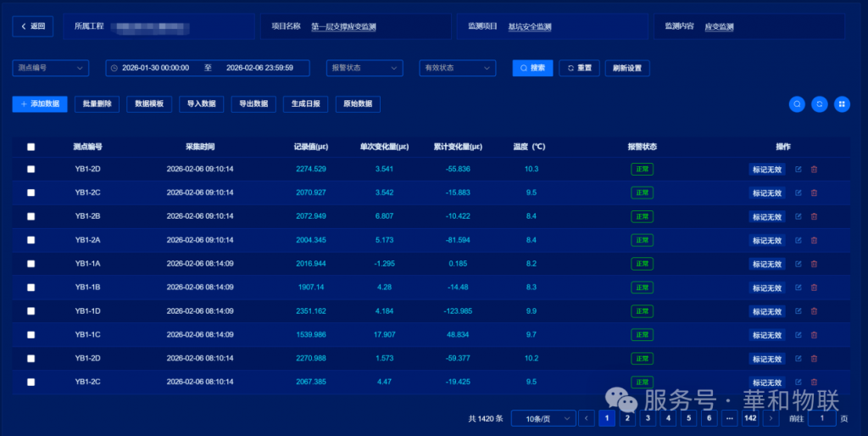Delete the YB1-1B row
The image size is (868, 436).
point(814,287)
